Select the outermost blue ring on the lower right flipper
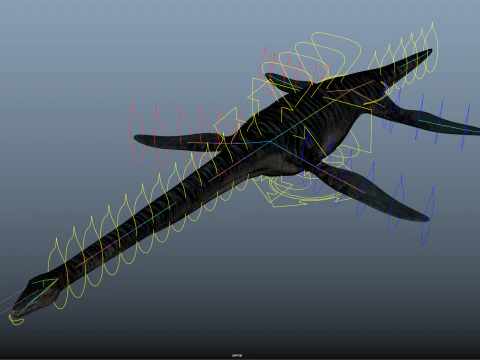The width and height of the screenshot is (480, 360). pos(428,215)
